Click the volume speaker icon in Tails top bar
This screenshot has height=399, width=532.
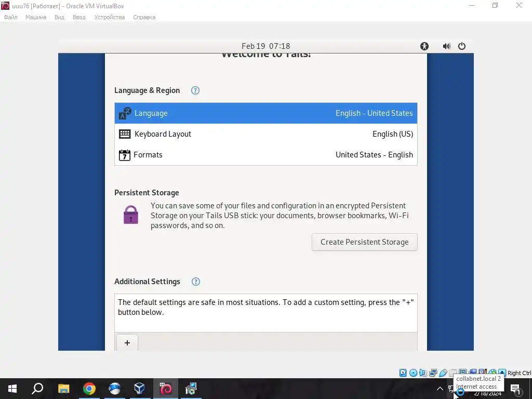pos(446,46)
